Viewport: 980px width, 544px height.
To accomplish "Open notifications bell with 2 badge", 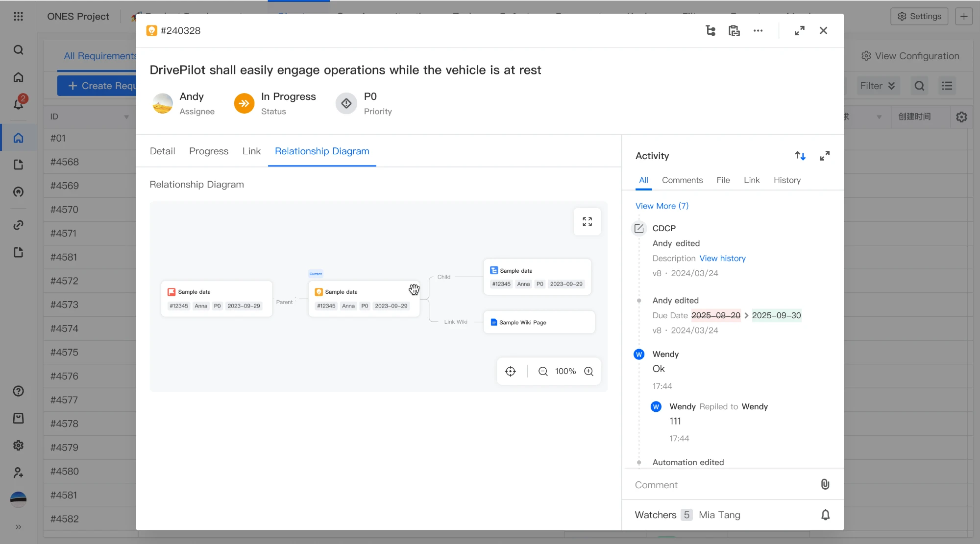I will point(19,103).
